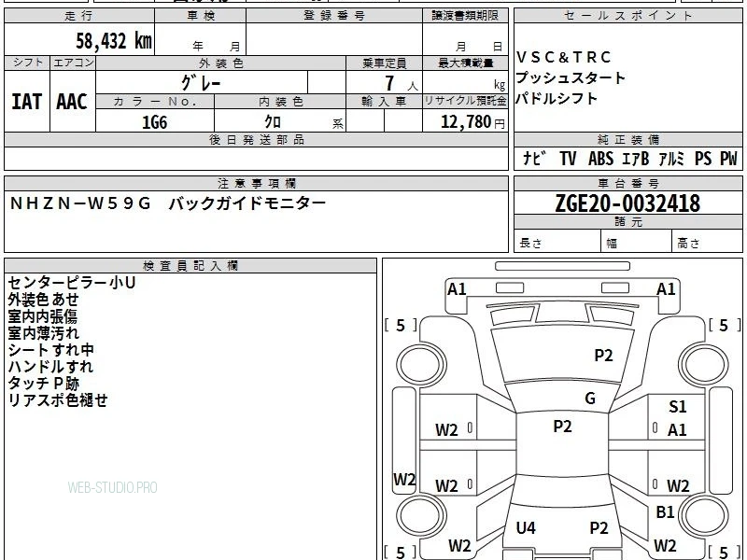
Task: Select the interior color value クロ
Action: point(273,122)
